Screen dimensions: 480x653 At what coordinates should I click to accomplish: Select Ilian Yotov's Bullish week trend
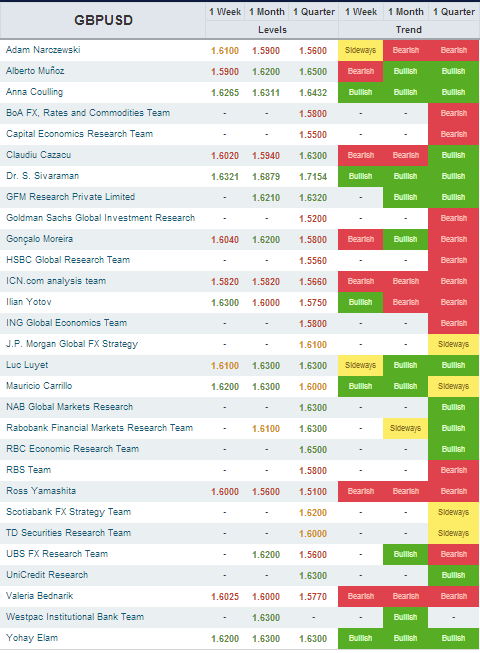[361, 302]
